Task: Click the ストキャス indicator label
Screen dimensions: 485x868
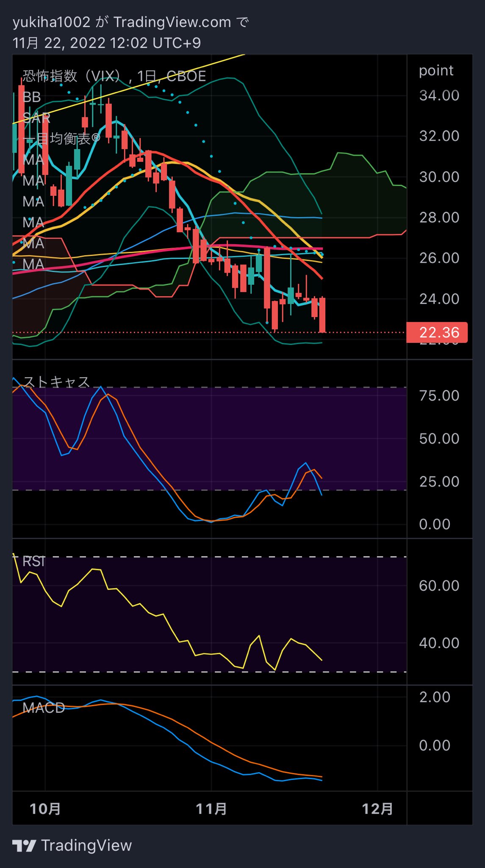Action: pos(56,382)
